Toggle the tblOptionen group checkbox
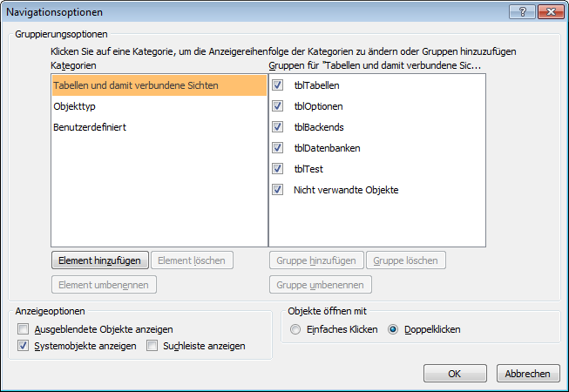The height and width of the screenshot is (392, 569). pos(278,106)
